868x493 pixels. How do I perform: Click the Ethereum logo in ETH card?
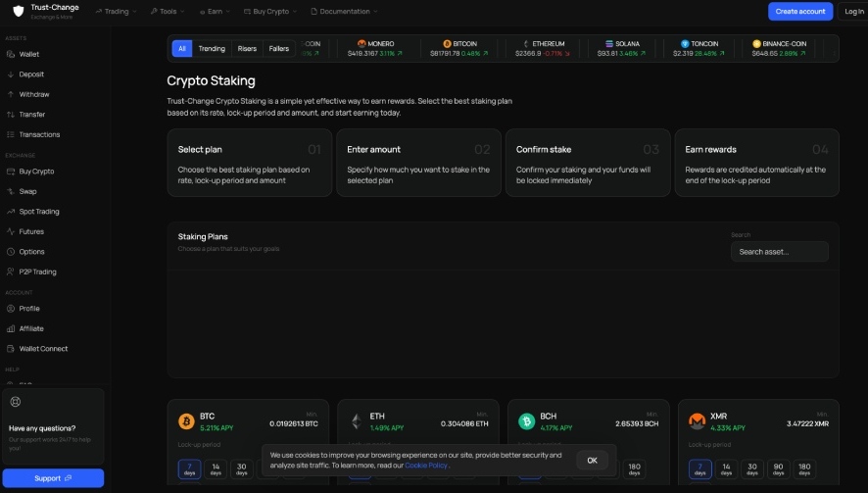[x=357, y=421]
